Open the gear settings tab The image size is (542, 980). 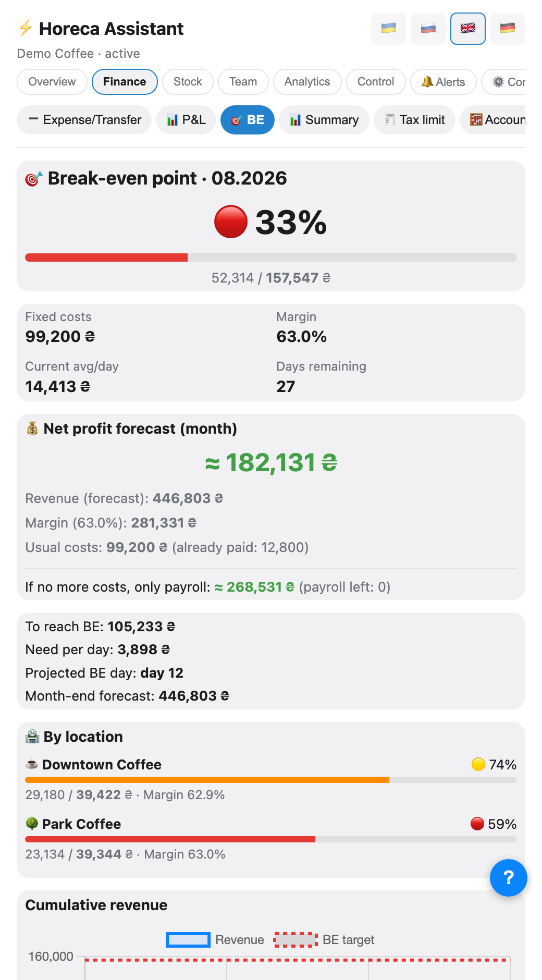click(x=503, y=82)
